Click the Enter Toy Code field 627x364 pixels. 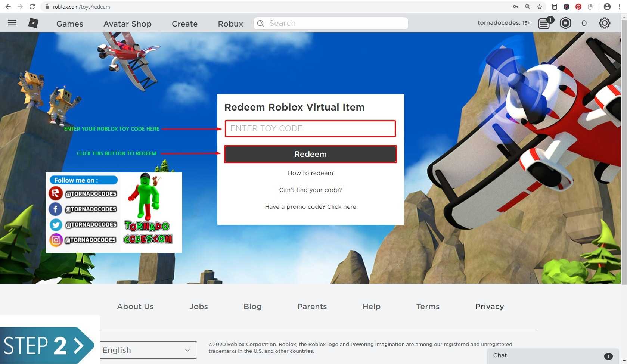310,128
